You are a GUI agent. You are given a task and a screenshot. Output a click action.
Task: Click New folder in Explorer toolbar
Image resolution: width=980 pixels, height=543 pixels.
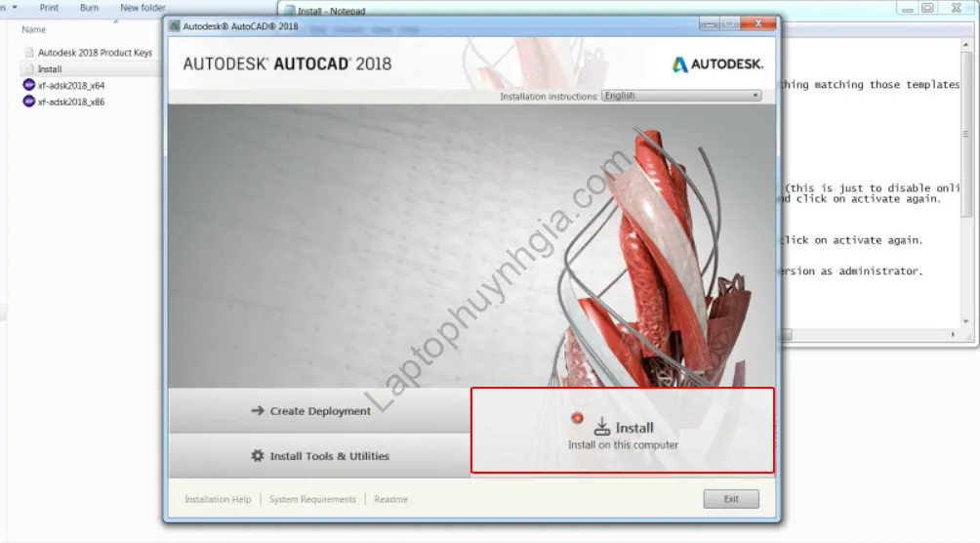coord(143,8)
